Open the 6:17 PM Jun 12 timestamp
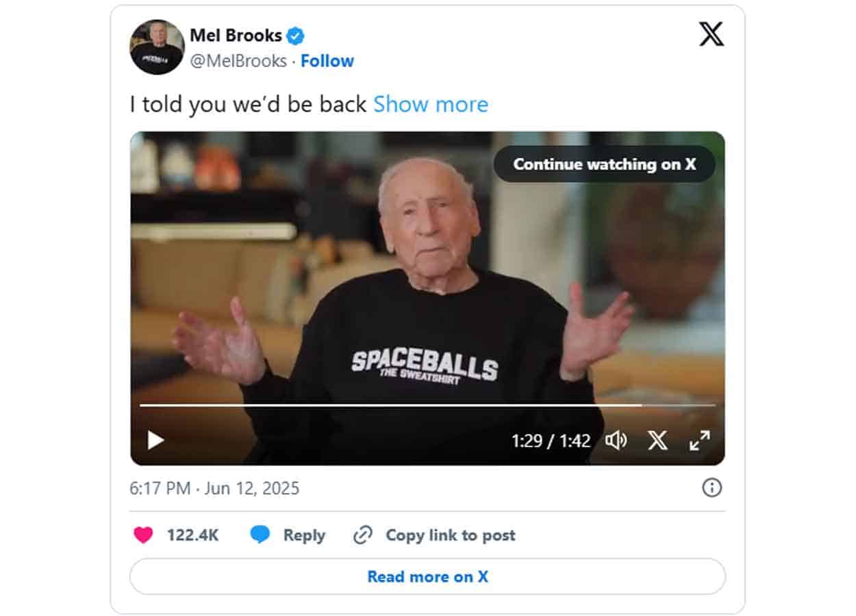 (x=214, y=488)
